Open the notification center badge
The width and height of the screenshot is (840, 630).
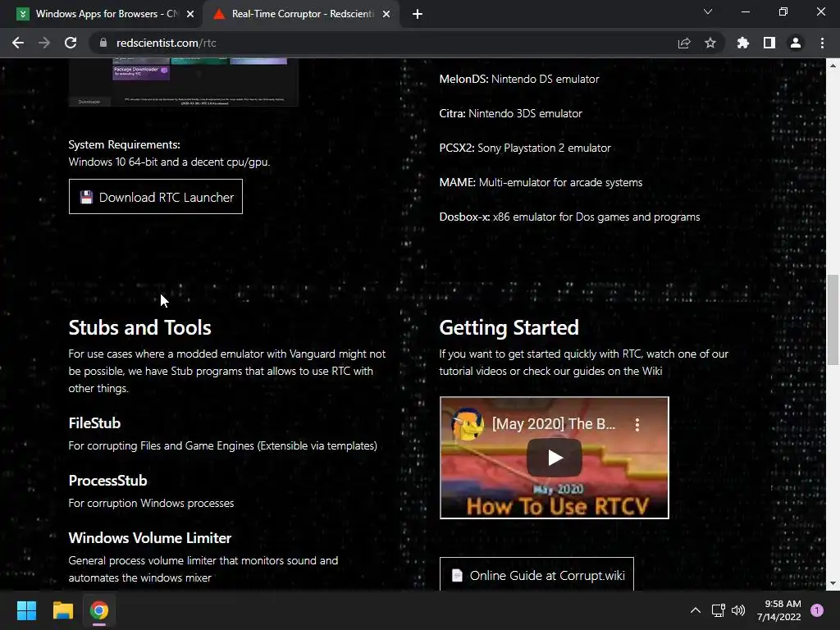(817, 610)
